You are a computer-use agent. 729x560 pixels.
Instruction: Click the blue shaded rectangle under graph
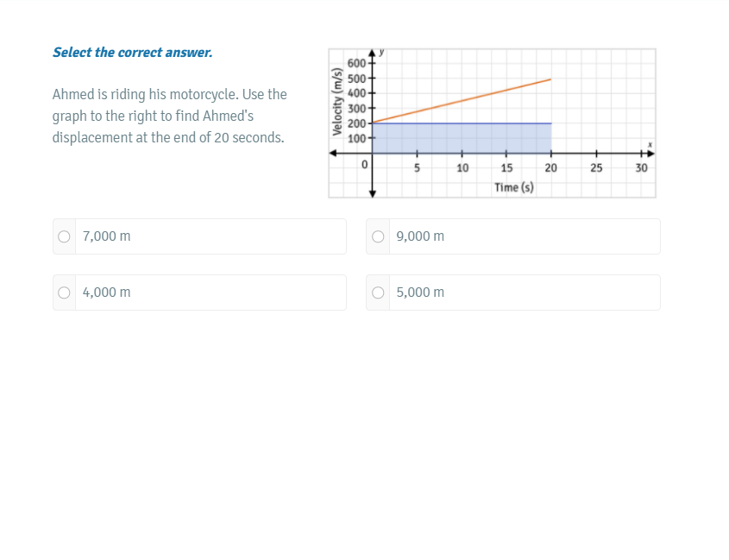tap(462, 138)
